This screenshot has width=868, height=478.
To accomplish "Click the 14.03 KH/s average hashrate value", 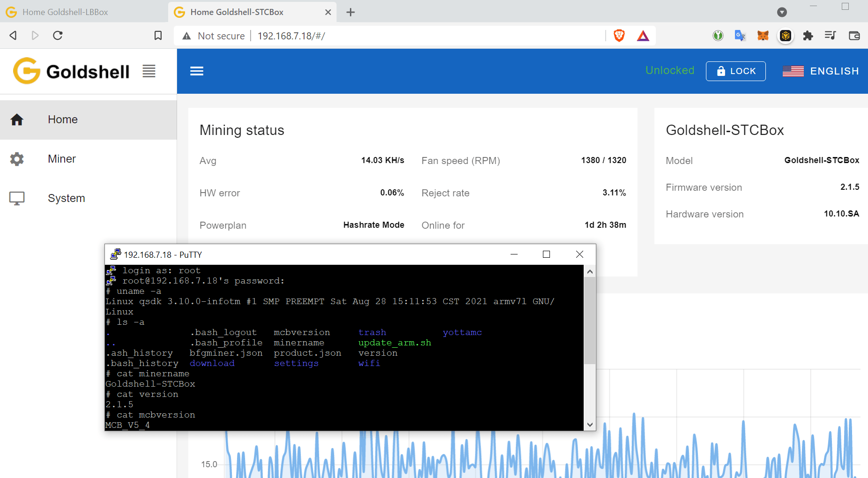I will pos(382,160).
